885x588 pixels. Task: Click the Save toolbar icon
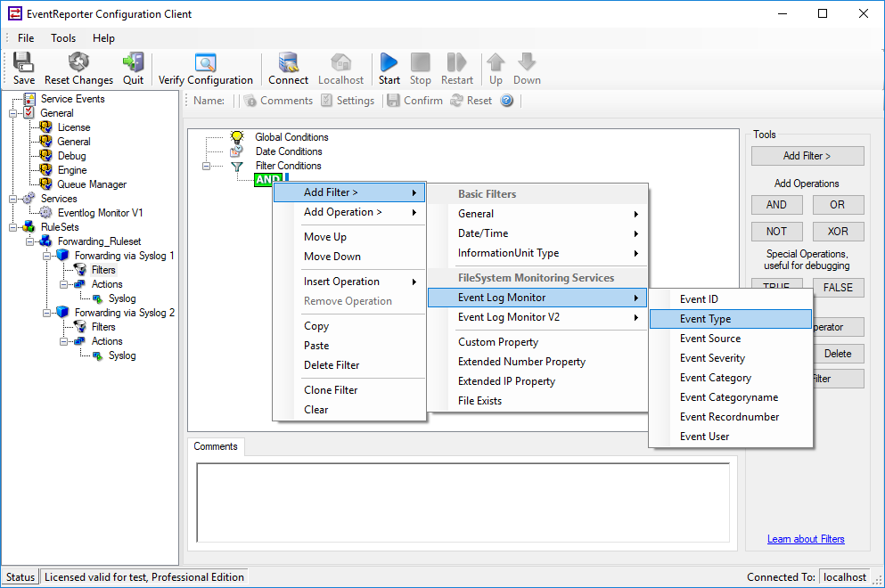tap(24, 62)
